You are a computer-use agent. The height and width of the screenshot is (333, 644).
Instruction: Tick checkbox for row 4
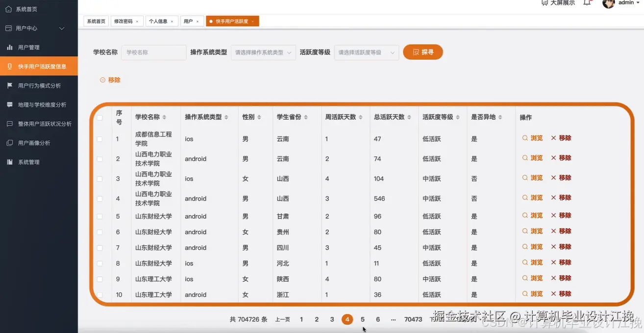pos(100,199)
